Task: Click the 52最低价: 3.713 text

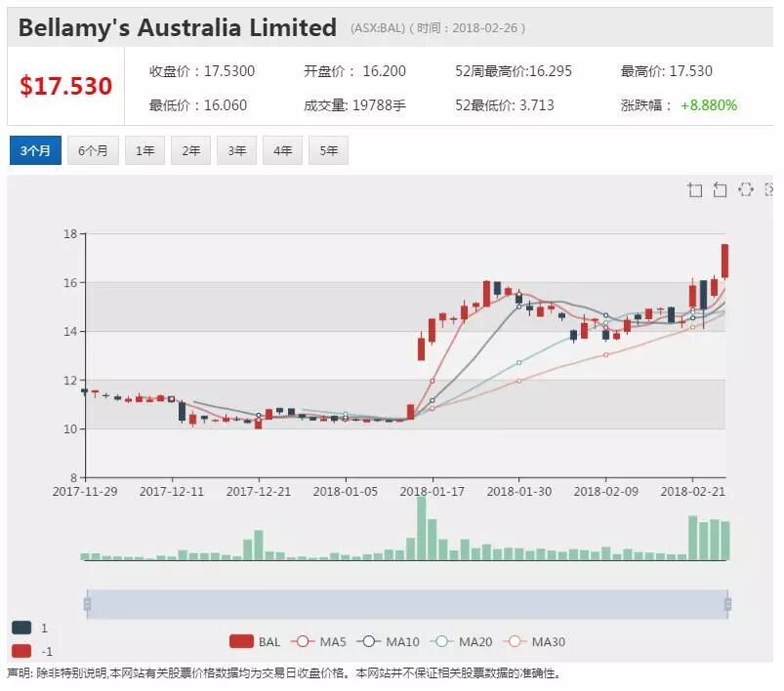Action: coord(505,105)
